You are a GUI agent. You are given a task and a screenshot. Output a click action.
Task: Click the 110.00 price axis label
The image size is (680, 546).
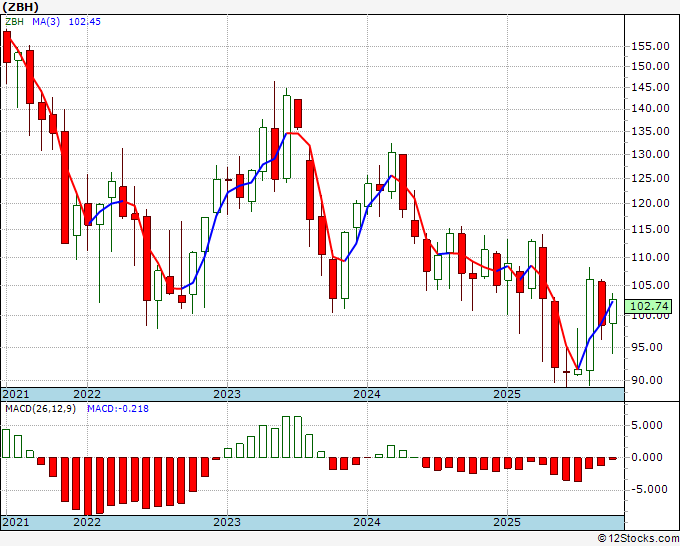[x=650, y=257]
